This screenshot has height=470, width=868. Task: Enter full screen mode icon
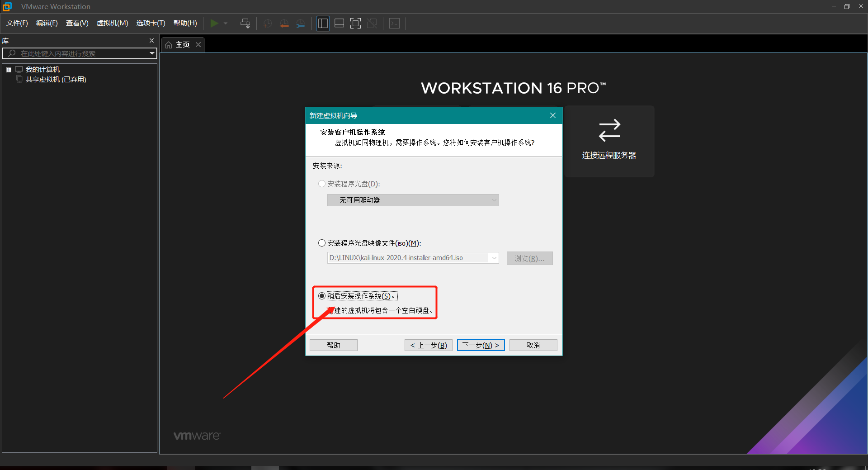click(x=356, y=23)
